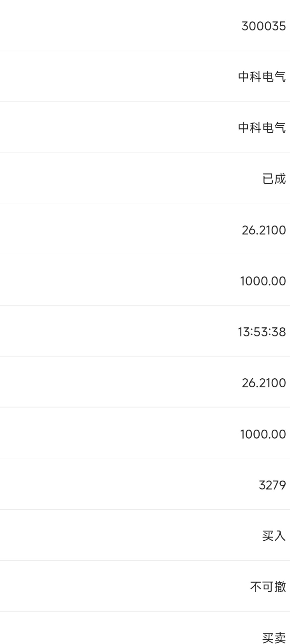Click the 买入 direction value
Image resolution: width=290 pixels, height=644 pixels.
coord(274,536)
